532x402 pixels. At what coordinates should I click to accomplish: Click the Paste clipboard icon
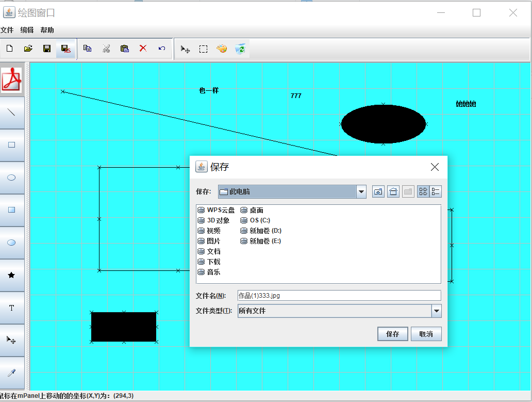coord(125,49)
